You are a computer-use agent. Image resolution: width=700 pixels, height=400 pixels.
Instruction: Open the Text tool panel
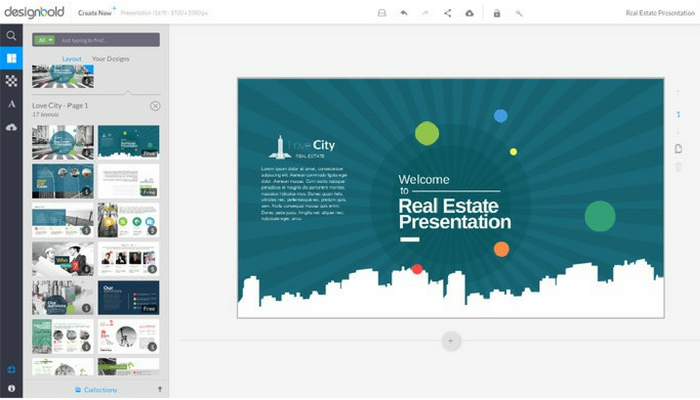point(11,104)
